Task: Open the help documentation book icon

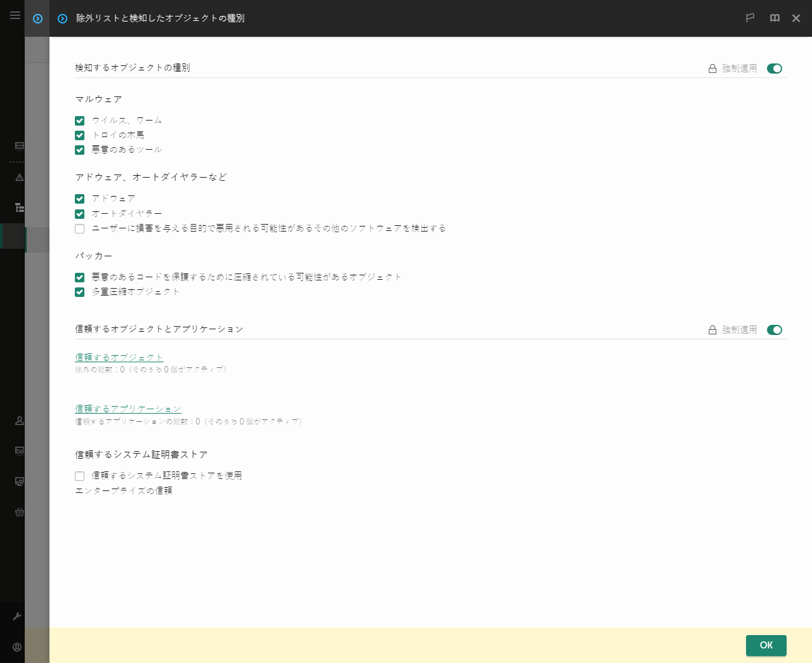Action: point(775,18)
